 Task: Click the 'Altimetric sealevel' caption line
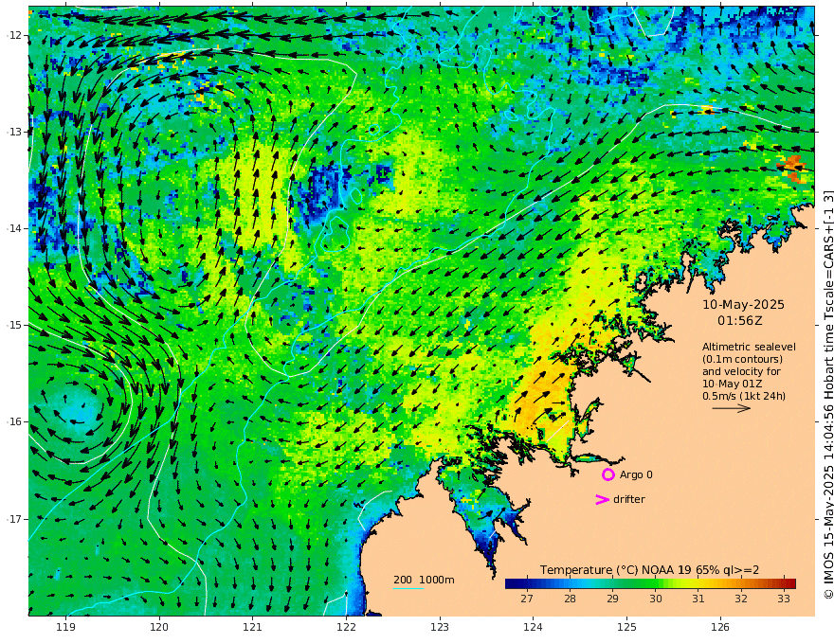coord(749,347)
